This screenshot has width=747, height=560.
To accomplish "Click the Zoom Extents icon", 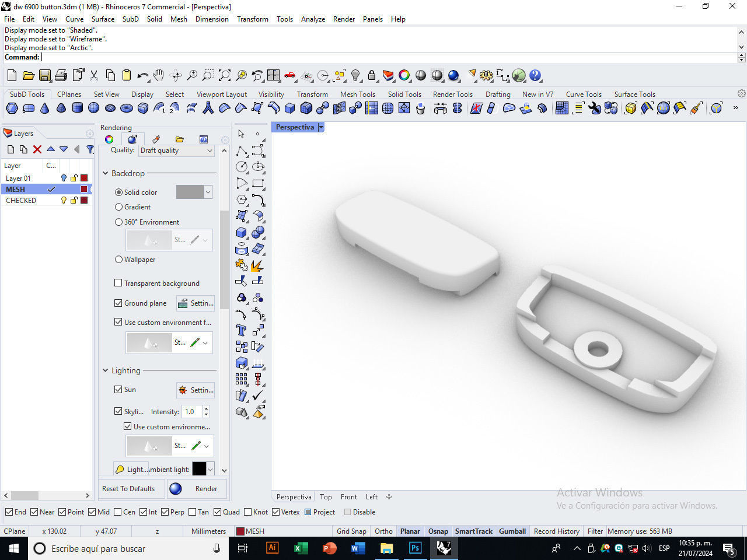I will 225,75.
